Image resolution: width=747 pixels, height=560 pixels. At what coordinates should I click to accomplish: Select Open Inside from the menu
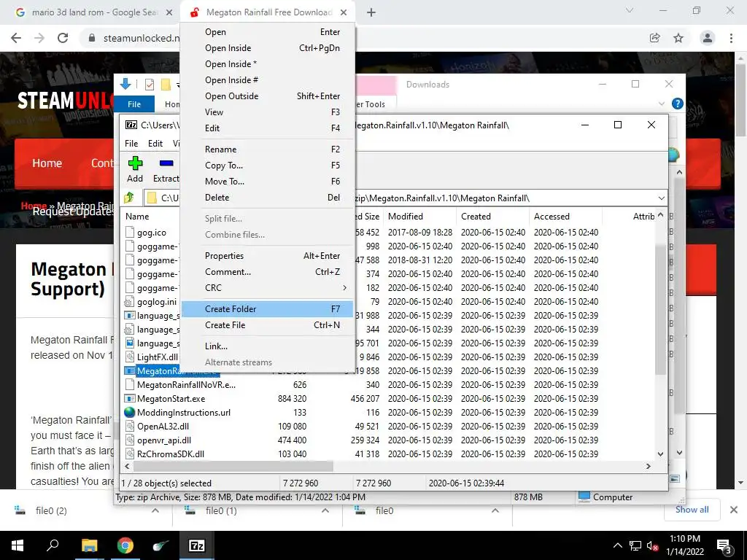coord(267,48)
